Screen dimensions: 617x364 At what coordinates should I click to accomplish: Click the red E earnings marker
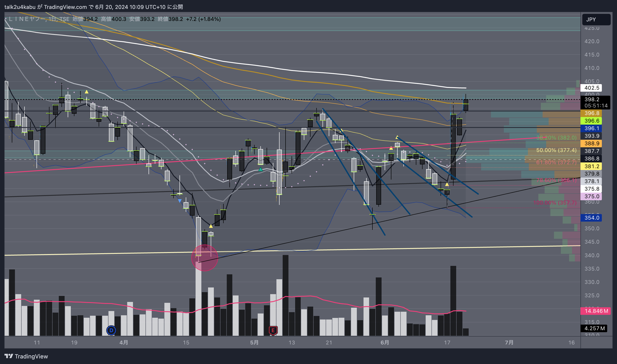273,330
